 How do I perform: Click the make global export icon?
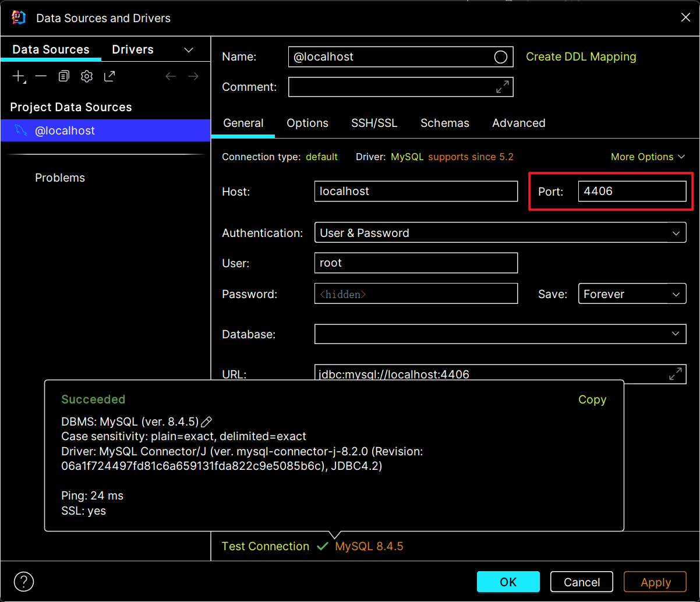coord(109,76)
